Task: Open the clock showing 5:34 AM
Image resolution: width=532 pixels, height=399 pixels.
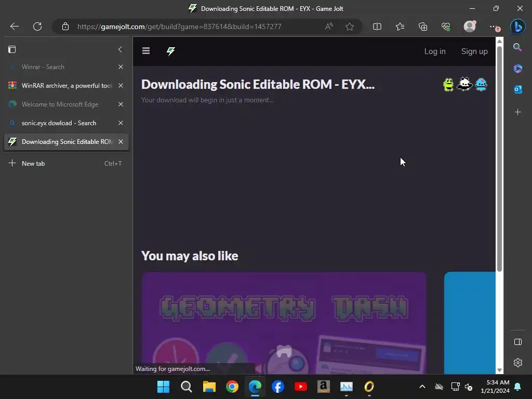Action: coord(495,387)
